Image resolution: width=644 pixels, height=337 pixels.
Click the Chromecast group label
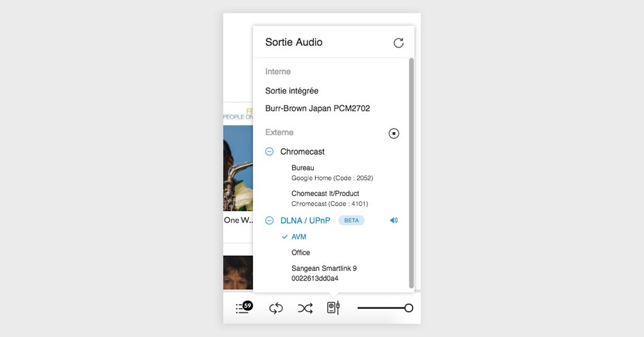click(x=303, y=152)
